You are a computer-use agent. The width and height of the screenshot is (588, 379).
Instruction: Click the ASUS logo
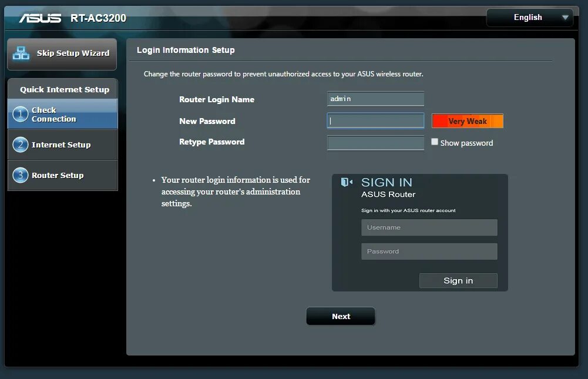point(40,18)
